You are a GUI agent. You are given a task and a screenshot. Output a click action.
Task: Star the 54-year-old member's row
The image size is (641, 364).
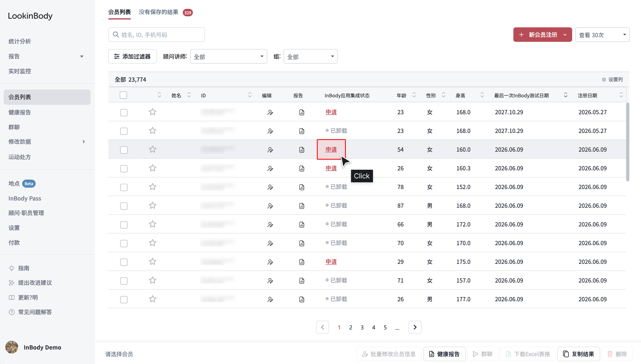pyautogui.click(x=152, y=149)
